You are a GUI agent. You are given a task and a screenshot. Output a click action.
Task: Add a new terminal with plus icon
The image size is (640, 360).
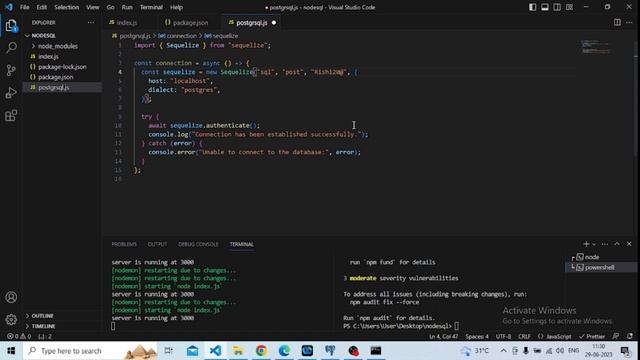pyautogui.click(x=586, y=244)
